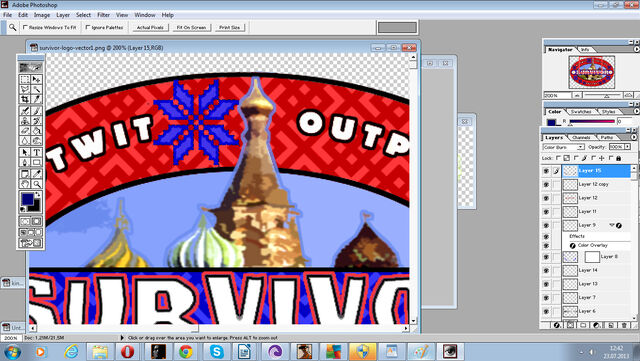640x361 pixels.
Task: Select the Slice tool
Action: (x=36, y=99)
